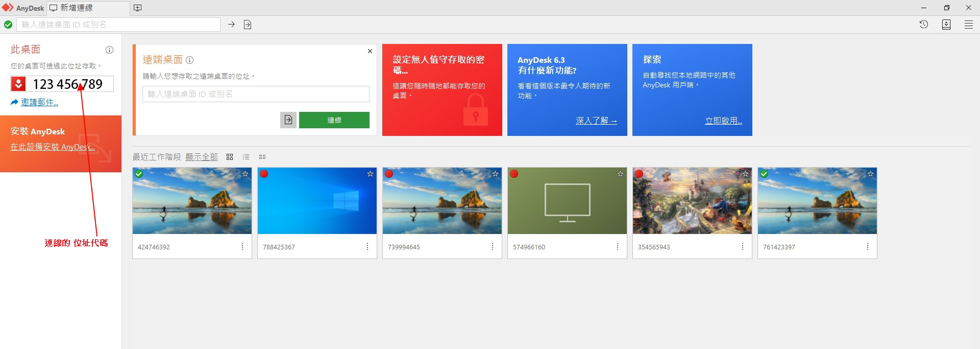Open thumbnail of session 788425367
This screenshot has width=980, height=349.
[x=317, y=201]
